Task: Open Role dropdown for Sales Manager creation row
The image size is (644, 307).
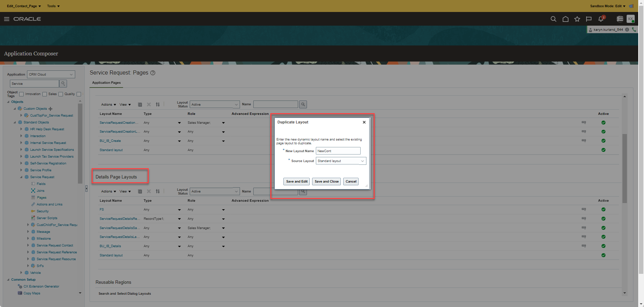Action: 224,123
